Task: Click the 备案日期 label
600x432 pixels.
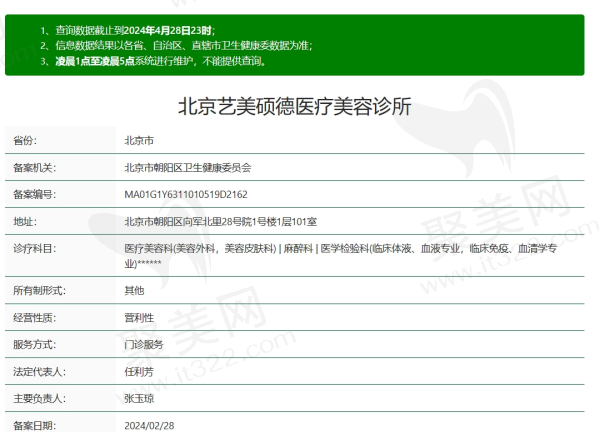Action: 35,425
